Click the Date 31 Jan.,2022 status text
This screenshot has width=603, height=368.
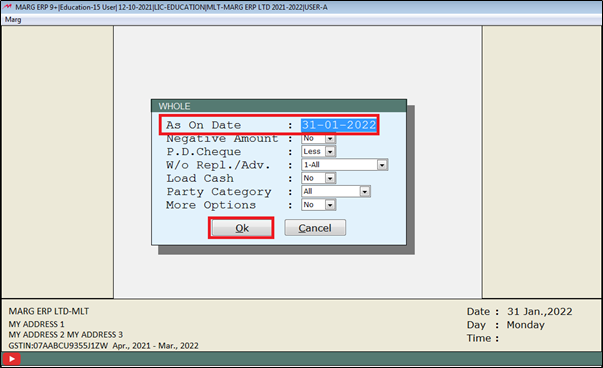(519, 311)
